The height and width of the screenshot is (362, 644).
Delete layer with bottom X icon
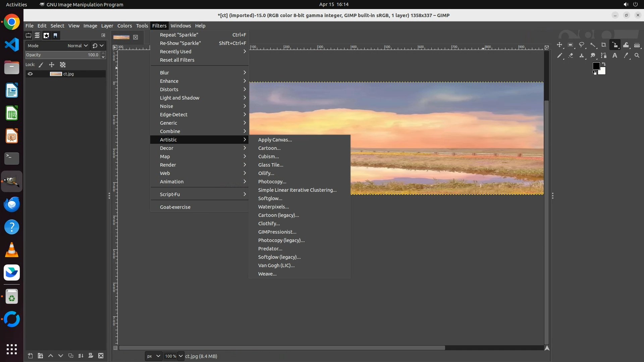(x=101, y=356)
